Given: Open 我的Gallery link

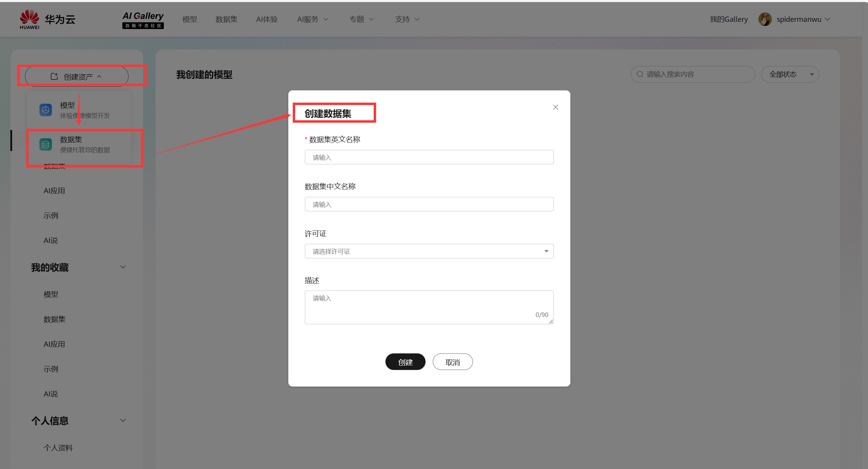Looking at the screenshot, I should click(x=729, y=19).
